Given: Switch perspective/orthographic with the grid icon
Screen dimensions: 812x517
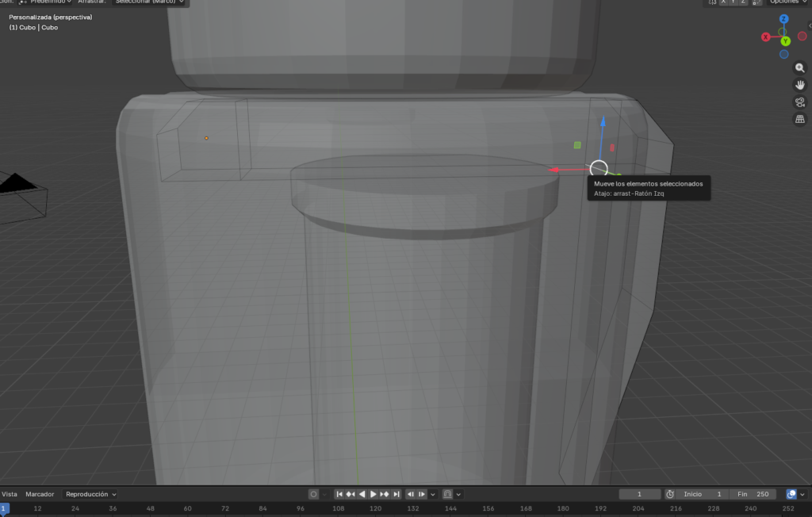Looking at the screenshot, I should (x=799, y=119).
